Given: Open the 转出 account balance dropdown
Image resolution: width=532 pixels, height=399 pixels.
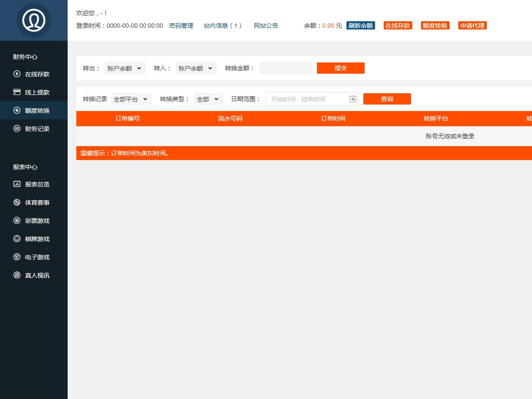Looking at the screenshot, I should click(x=125, y=68).
